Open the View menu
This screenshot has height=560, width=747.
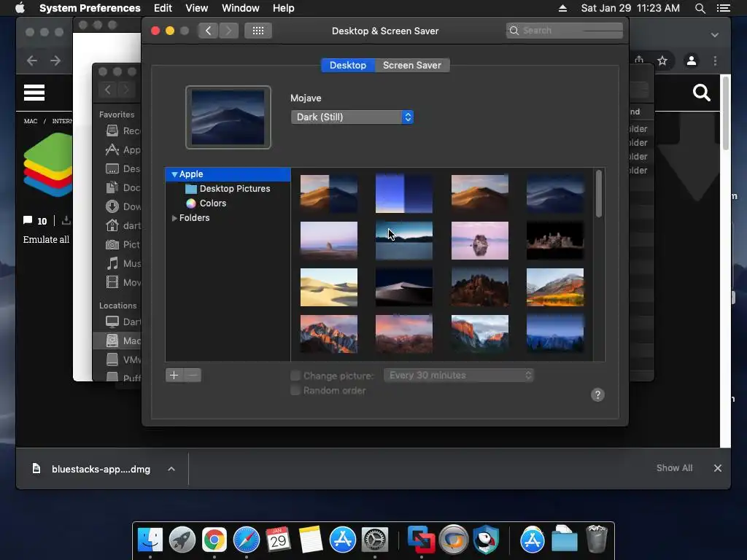[x=197, y=8]
